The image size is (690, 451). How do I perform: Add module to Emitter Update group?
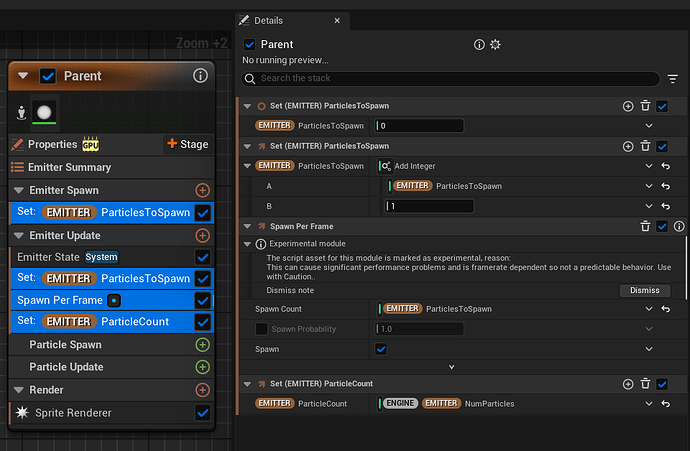click(202, 235)
